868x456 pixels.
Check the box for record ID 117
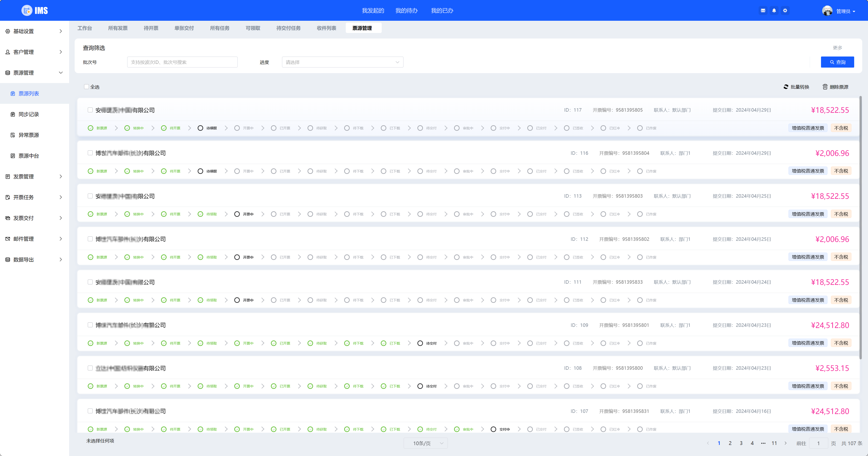point(90,110)
